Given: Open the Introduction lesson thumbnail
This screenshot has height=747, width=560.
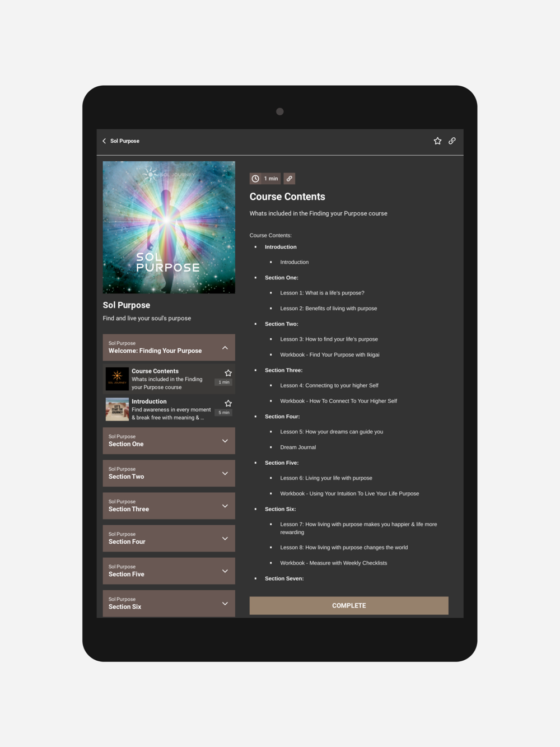Looking at the screenshot, I should tap(117, 409).
